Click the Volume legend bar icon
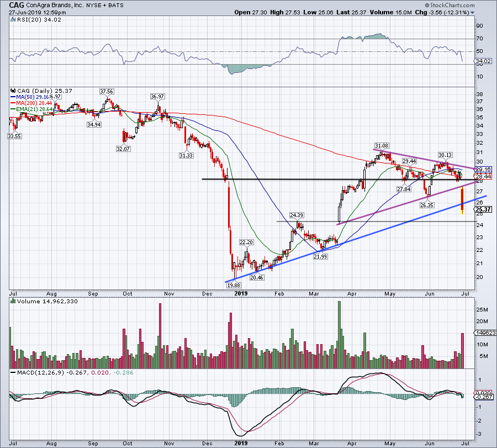 (x=13, y=301)
